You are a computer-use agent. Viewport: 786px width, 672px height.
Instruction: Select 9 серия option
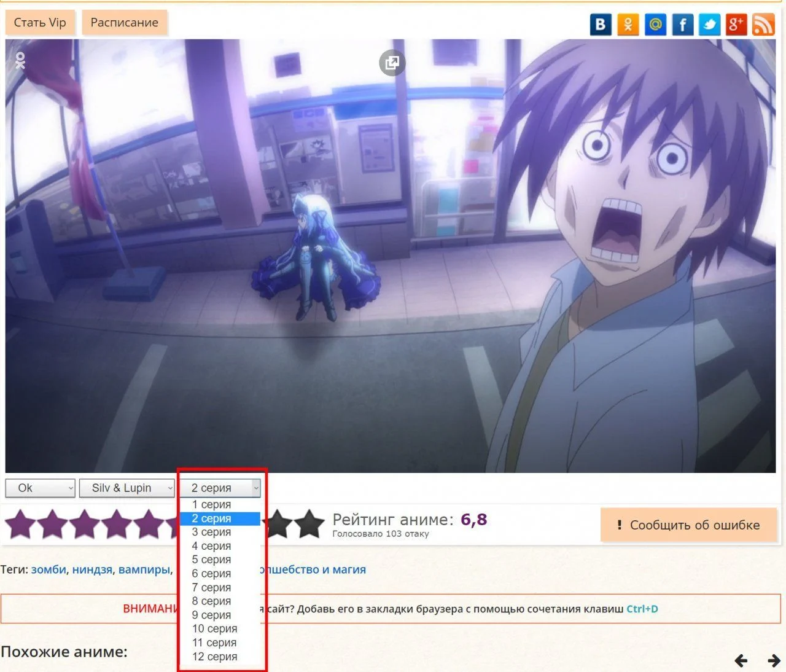coord(220,615)
